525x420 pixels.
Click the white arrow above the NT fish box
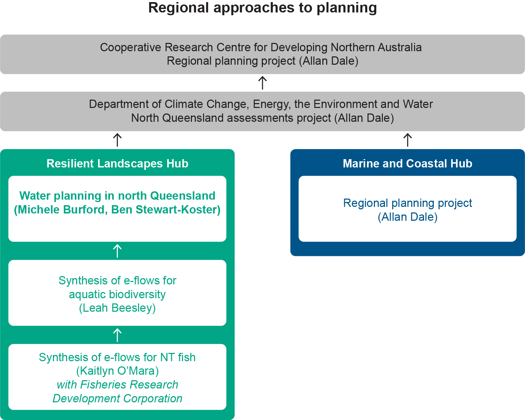click(x=117, y=334)
